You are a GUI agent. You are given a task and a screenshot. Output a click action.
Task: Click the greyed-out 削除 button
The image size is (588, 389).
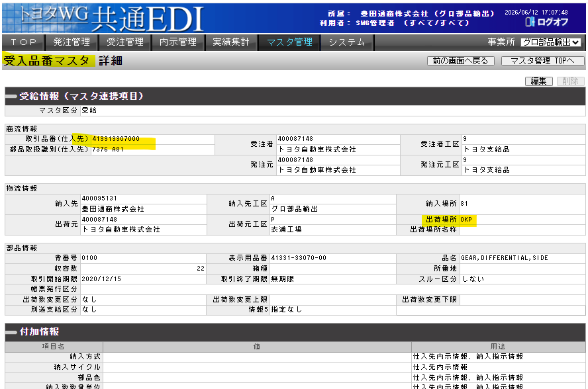(x=570, y=81)
